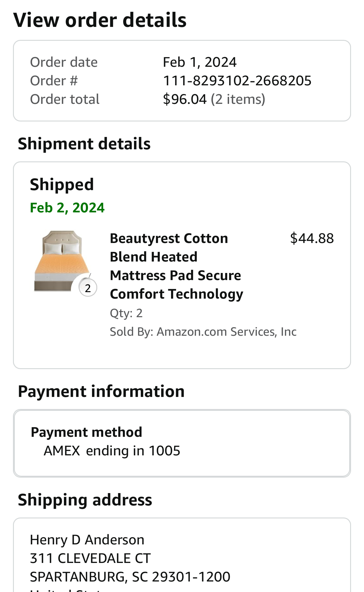Tap the Feb 2, 2024 shipped date

pos(67,208)
